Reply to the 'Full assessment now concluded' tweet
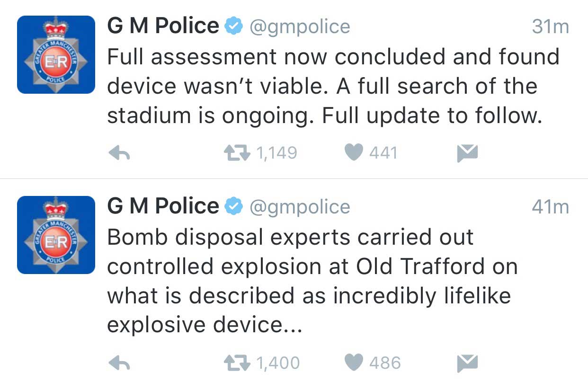The width and height of the screenshot is (588, 381). pos(119,153)
